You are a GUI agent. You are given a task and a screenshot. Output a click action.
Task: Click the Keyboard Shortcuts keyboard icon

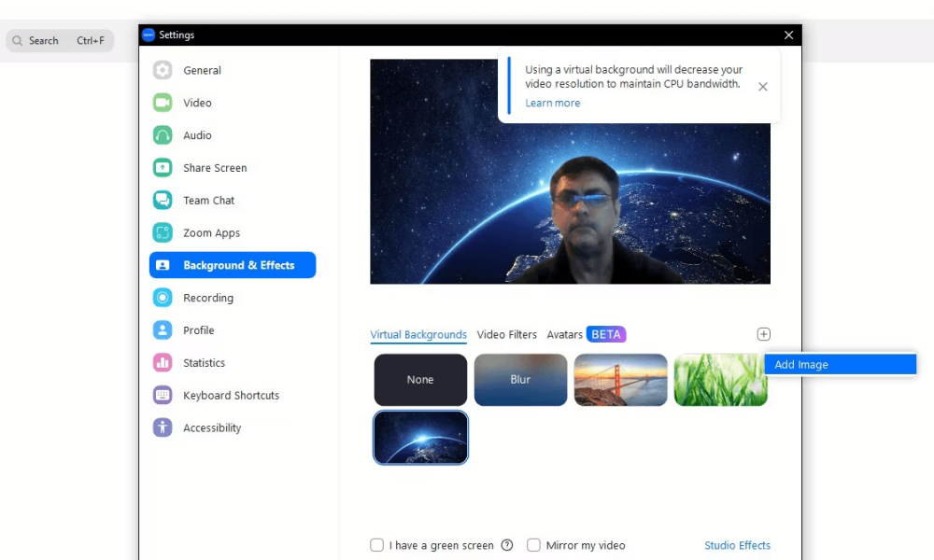coord(162,395)
